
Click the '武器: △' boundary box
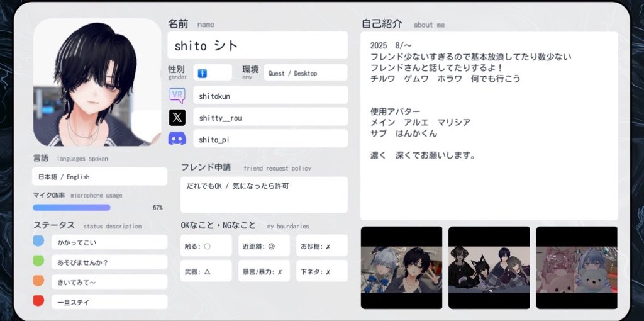[206, 271]
